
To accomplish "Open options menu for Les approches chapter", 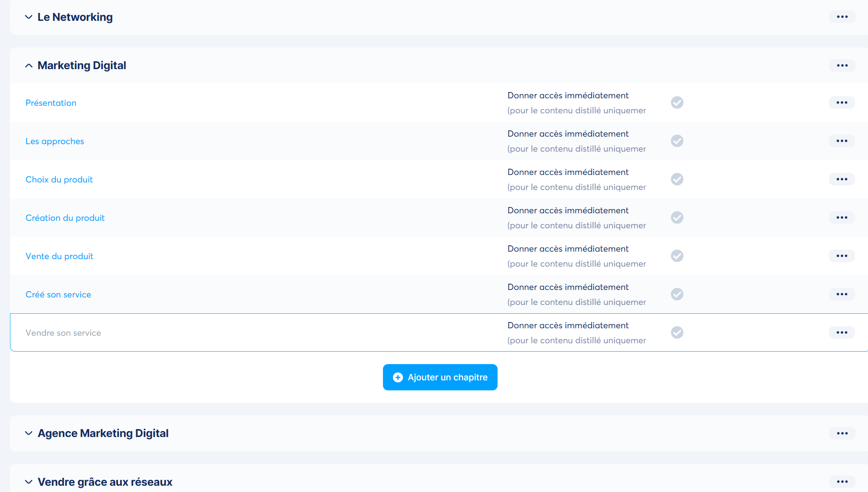I will [x=841, y=141].
